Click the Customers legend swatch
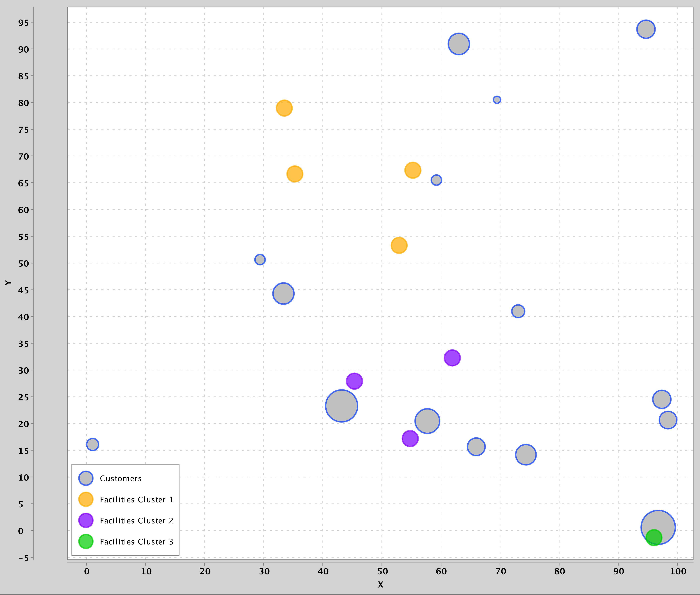The image size is (700, 595). [86, 478]
